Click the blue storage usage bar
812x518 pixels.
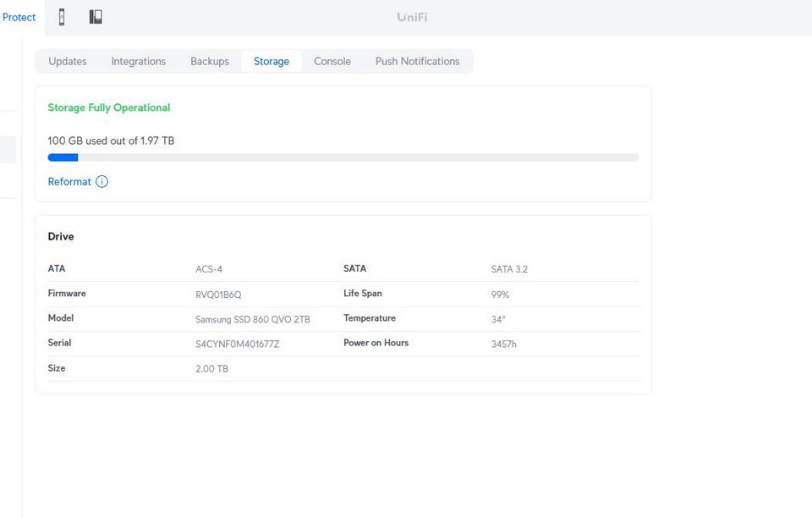pyautogui.click(x=63, y=157)
